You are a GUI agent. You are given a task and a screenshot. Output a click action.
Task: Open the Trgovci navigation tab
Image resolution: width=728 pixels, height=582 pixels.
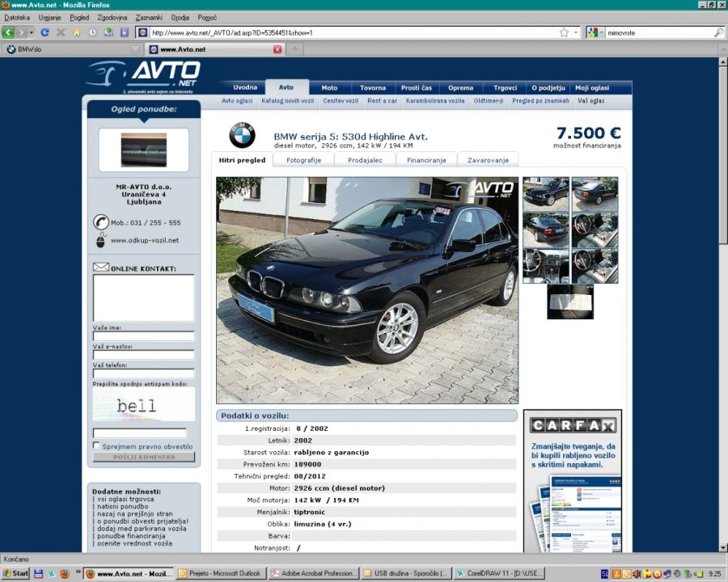(x=505, y=88)
